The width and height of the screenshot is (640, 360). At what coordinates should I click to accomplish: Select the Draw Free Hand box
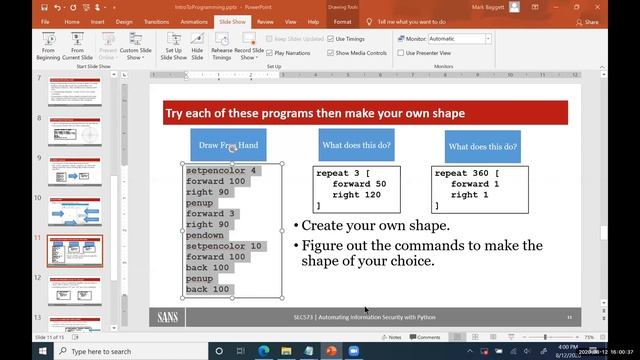point(228,145)
